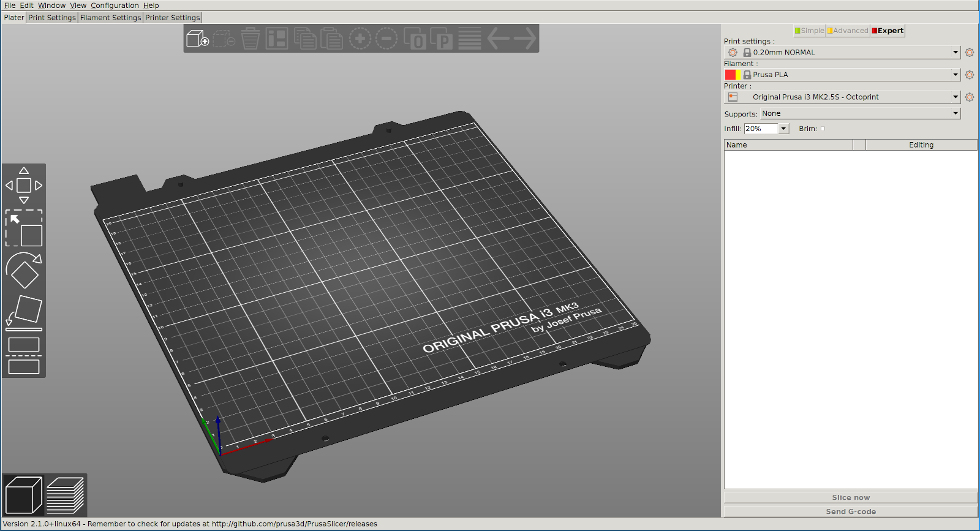Open the Edit menu
Viewport: 980px width, 531px height.
click(26, 6)
